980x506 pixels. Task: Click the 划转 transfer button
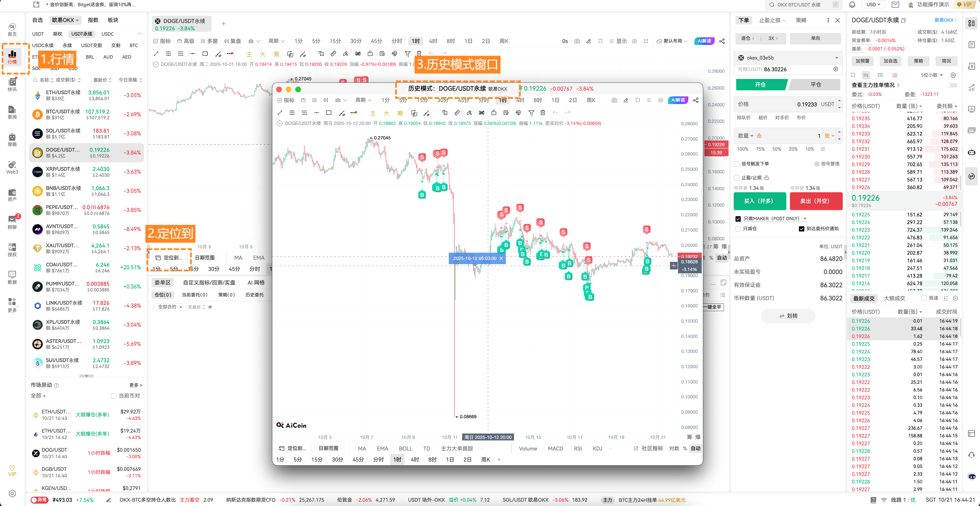788,316
